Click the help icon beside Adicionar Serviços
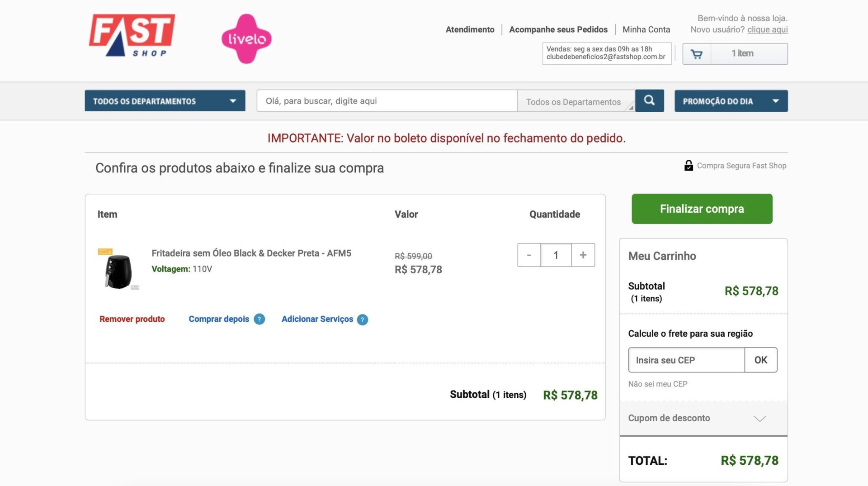This screenshot has height=486, width=868. [x=362, y=319]
